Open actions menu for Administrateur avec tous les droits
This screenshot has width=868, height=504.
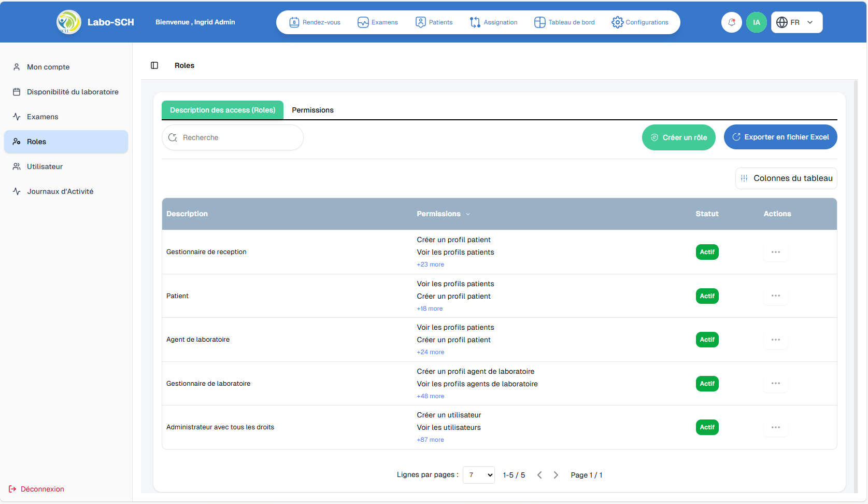point(775,427)
